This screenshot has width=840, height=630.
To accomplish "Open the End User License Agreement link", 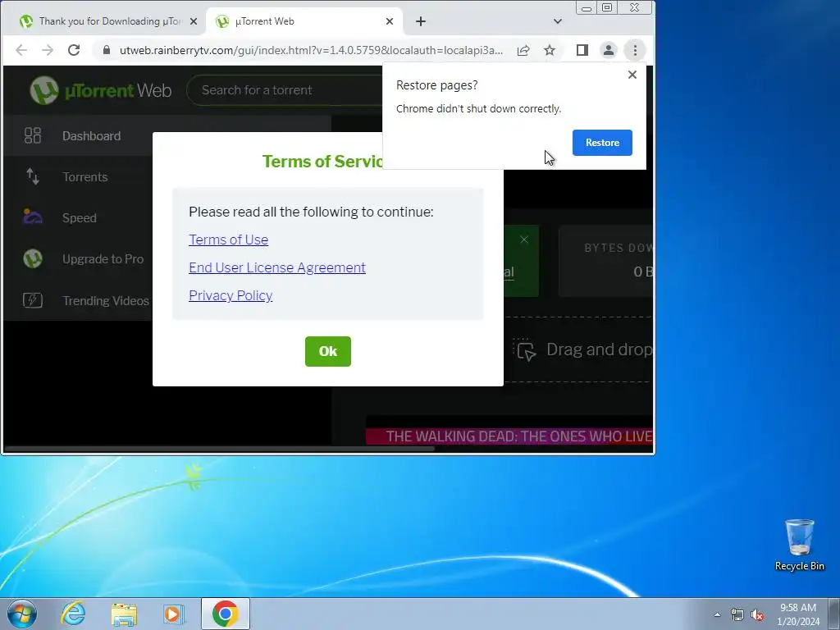I will [x=277, y=267].
